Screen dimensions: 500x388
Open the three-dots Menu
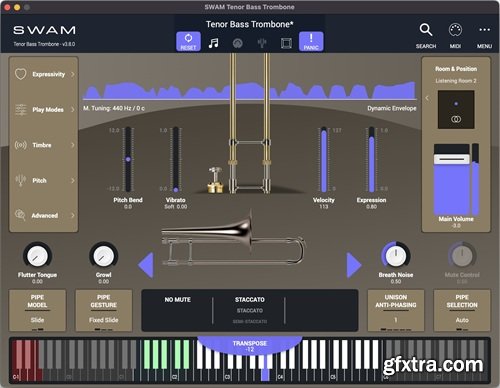pos(484,30)
